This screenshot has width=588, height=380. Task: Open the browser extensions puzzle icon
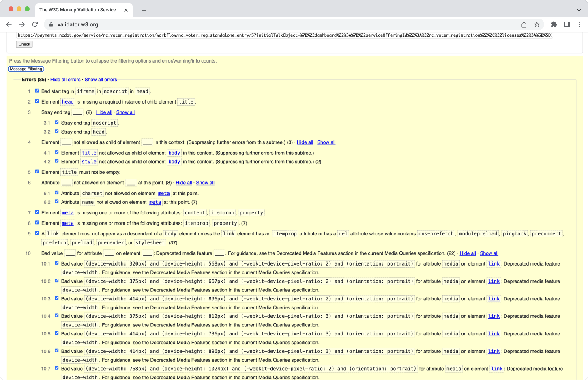554,24
